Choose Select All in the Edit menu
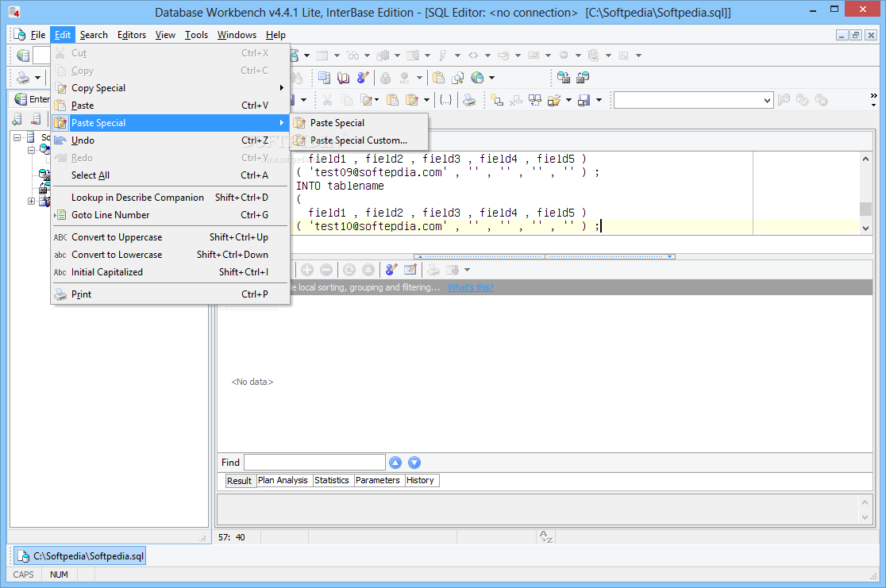Image resolution: width=886 pixels, height=588 pixels. [x=170, y=175]
